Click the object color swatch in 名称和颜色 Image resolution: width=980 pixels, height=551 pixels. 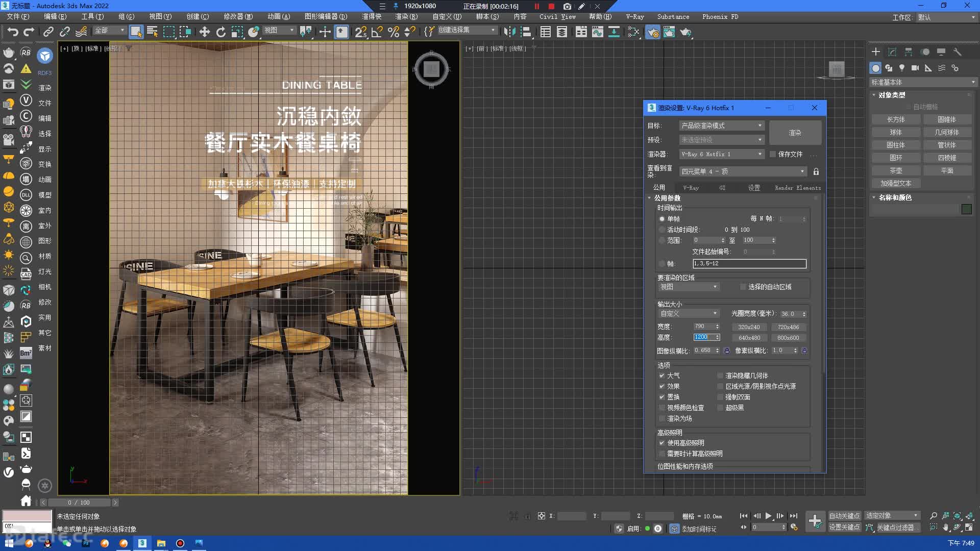[x=966, y=209]
